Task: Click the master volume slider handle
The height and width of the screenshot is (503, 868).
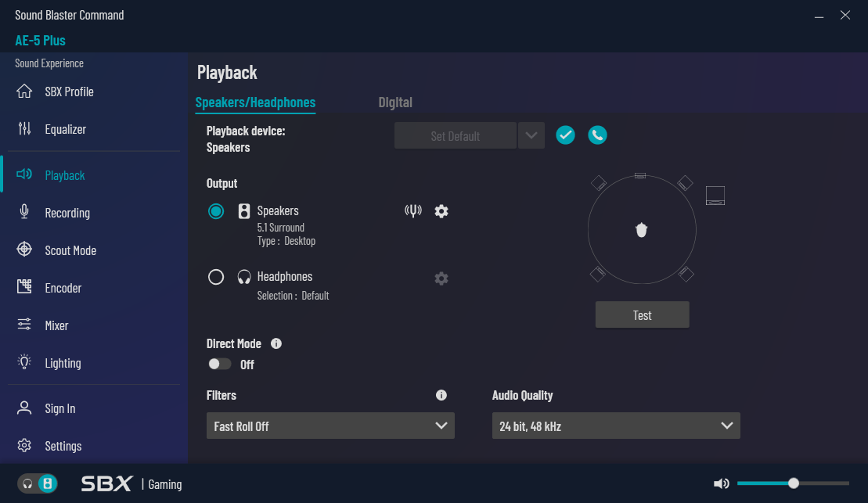Action: click(794, 483)
